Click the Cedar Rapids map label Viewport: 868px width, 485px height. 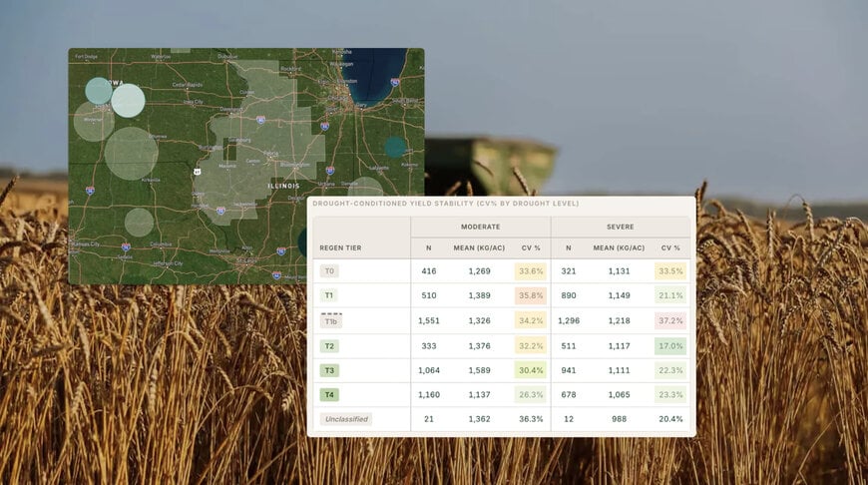coord(188,85)
